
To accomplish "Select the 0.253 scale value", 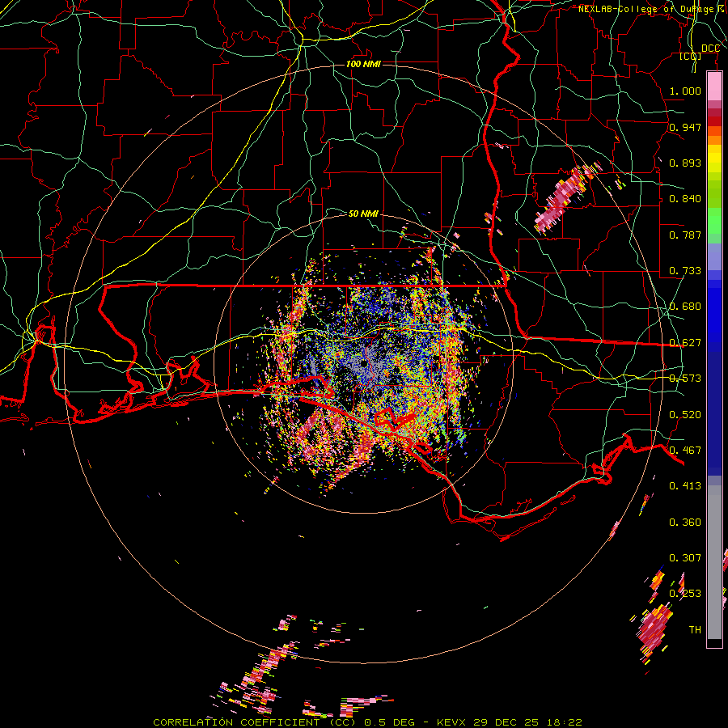I will [x=685, y=594].
